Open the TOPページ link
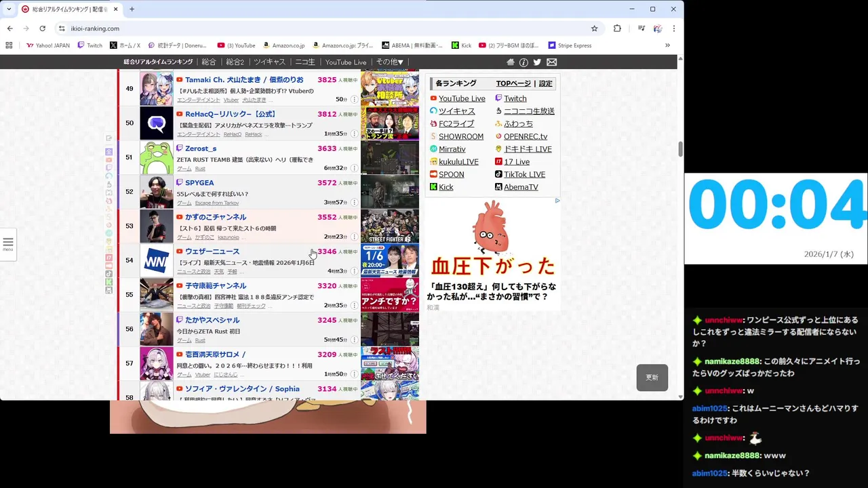Image resolution: width=868 pixels, height=488 pixels. click(x=513, y=83)
